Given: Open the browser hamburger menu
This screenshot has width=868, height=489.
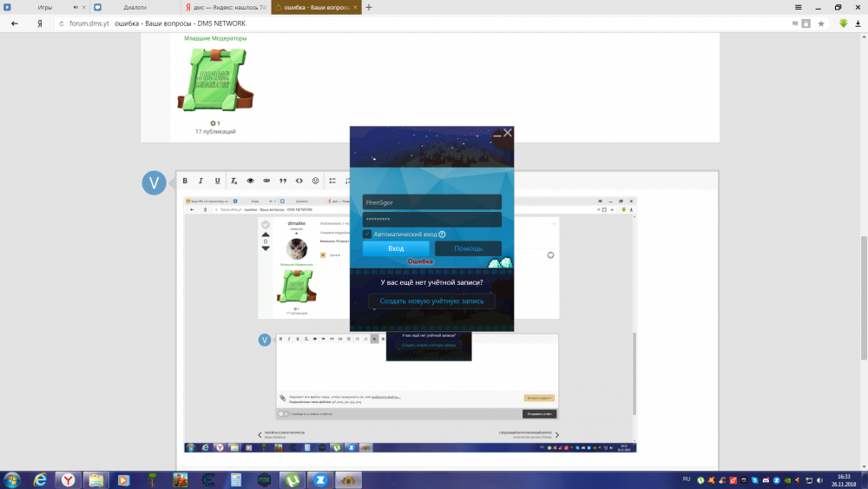Looking at the screenshot, I should pos(798,7).
